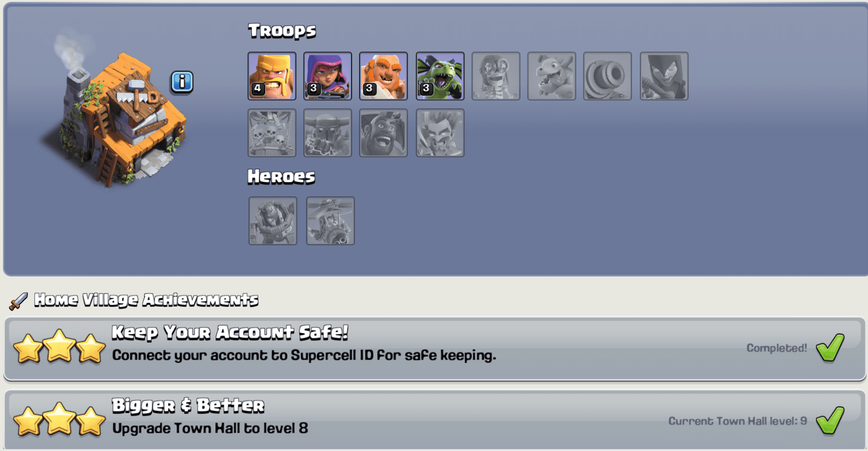Select the locked Electrofire Wizard troop
This screenshot has width=868, height=451.
click(440, 133)
